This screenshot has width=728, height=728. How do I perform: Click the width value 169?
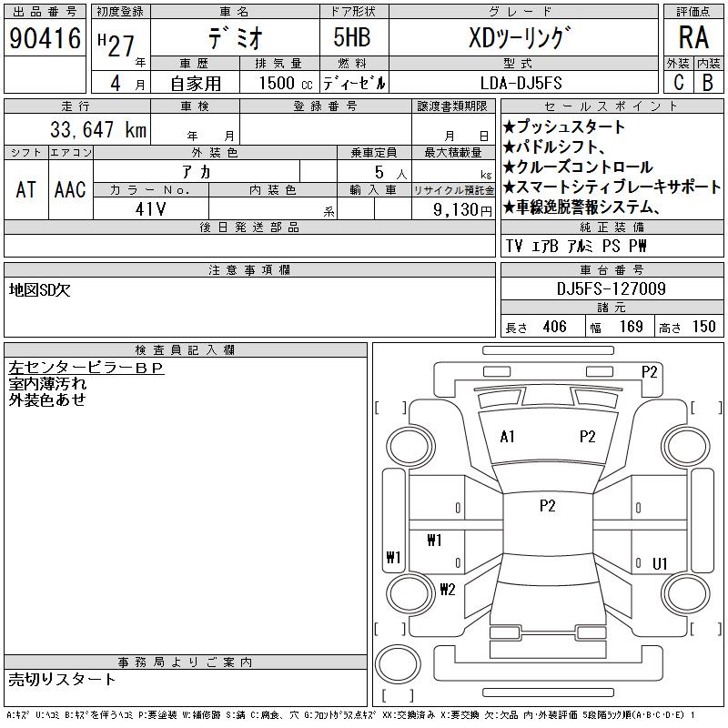[x=631, y=327]
